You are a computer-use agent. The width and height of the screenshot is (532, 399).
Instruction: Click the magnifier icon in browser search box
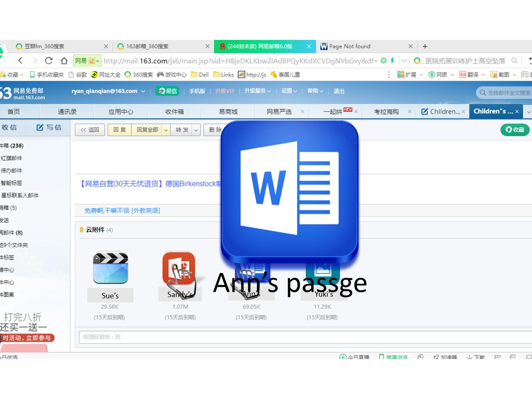click(x=514, y=61)
